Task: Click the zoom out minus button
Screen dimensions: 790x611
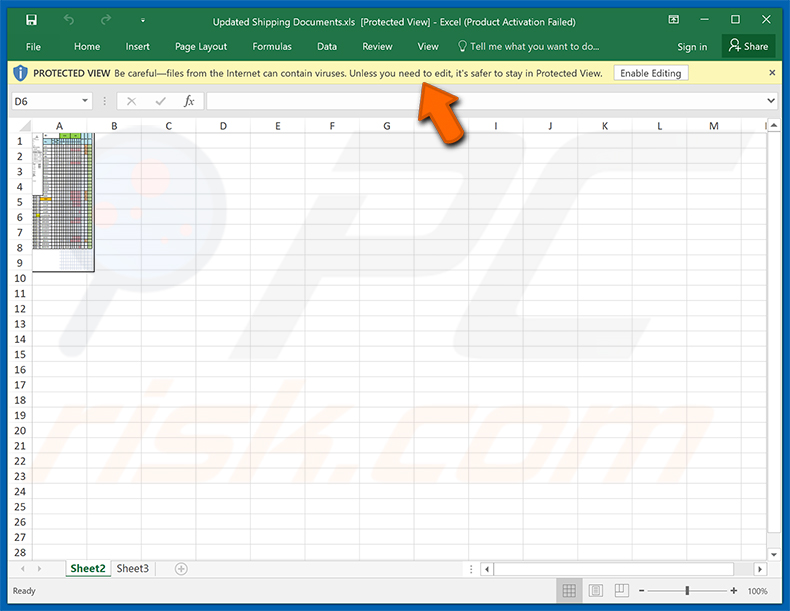Action: click(641, 590)
